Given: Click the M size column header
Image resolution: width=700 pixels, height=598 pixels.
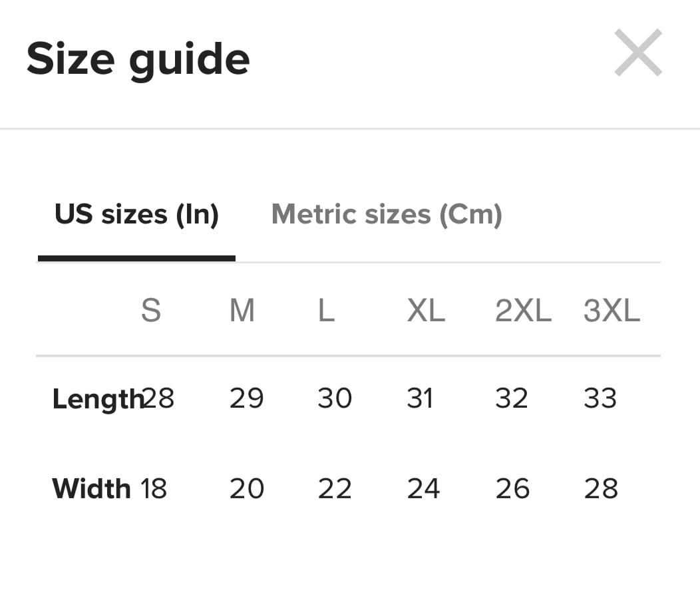Looking at the screenshot, I should click(x=242, y=310).
